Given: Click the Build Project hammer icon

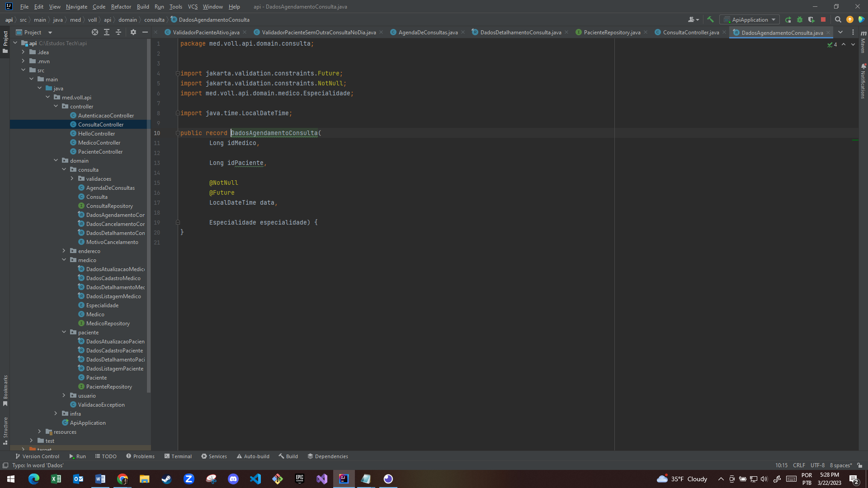Looking at the screenshot, I should [710, 19].
